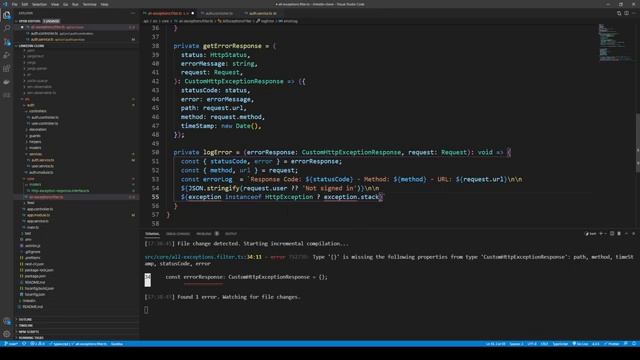Open the Accounts menu icon
640x360 pixels.
(7, 321)
